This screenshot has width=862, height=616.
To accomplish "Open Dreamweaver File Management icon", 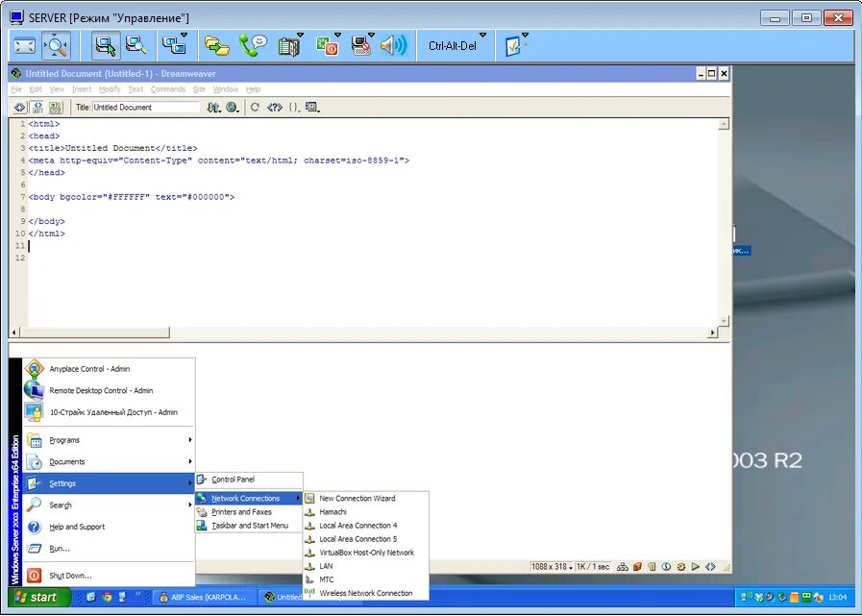I will tap(214, 108).
